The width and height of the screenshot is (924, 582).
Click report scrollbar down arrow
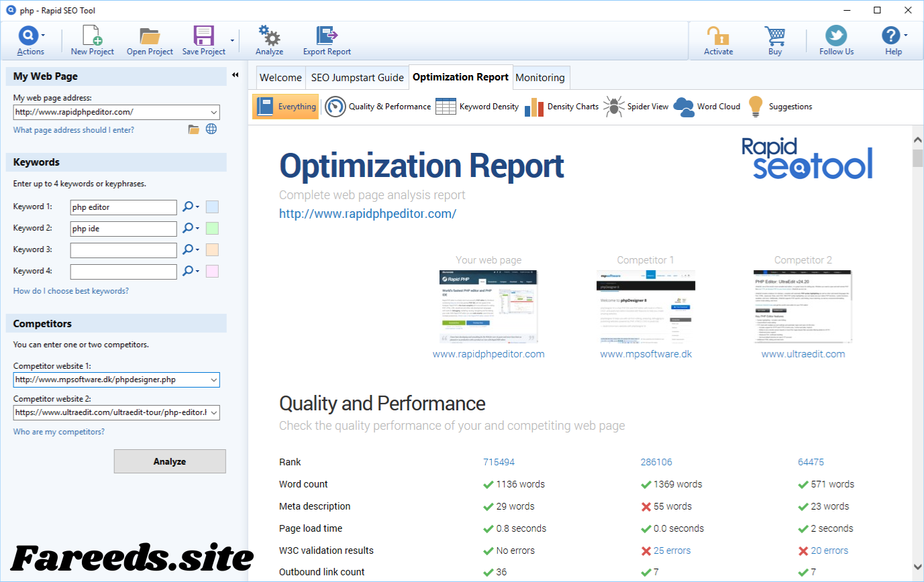pyautogui.click(x=917, y=567)
